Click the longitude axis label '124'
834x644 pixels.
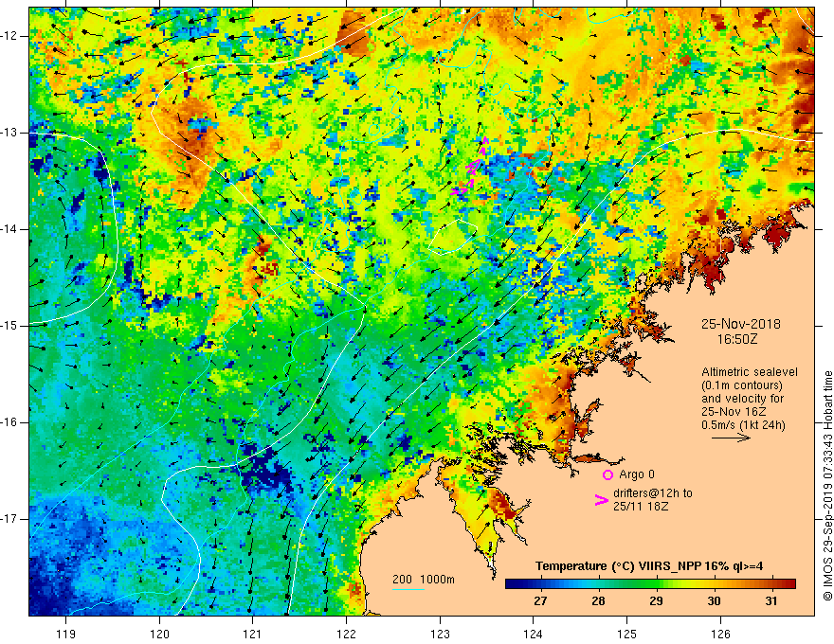point(534,634)
